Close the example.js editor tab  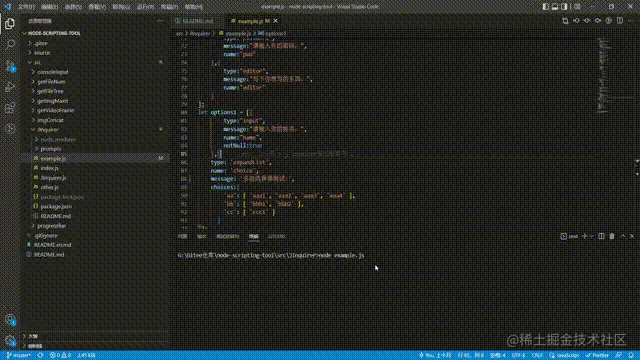tap(276, 21)
